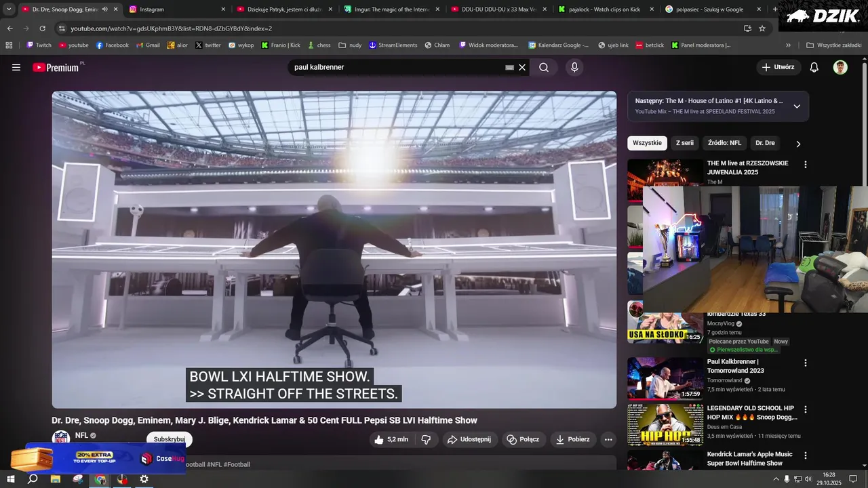
Task: Close the Instagram tab
Action: (223, 9)
